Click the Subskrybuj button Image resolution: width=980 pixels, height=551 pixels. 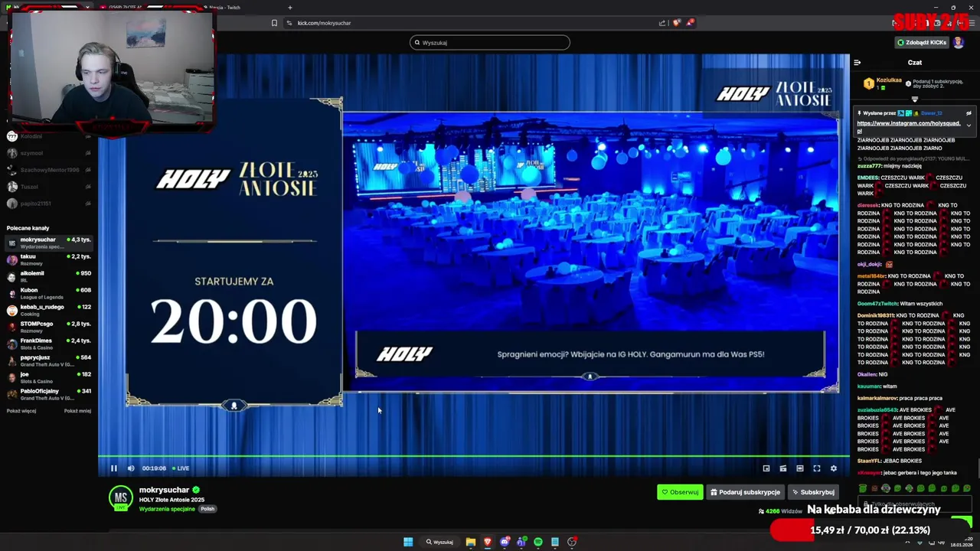coord(813,492)
